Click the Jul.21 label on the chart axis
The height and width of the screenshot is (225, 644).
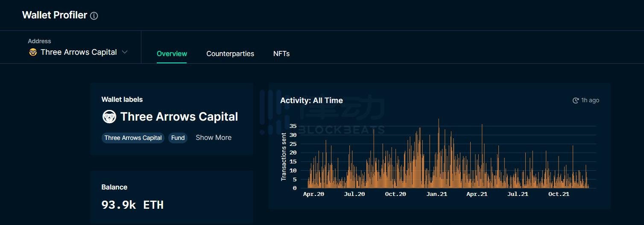click(518, 194)
